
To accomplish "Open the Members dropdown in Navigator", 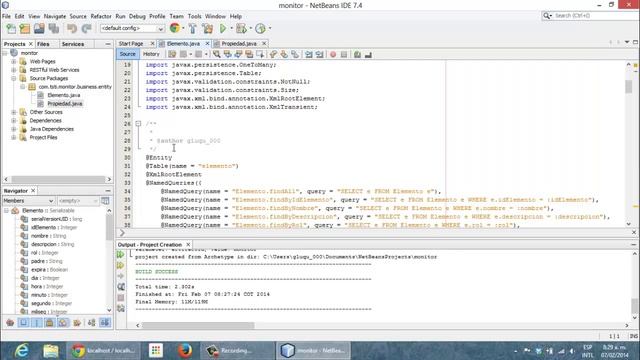I will 28,201.
